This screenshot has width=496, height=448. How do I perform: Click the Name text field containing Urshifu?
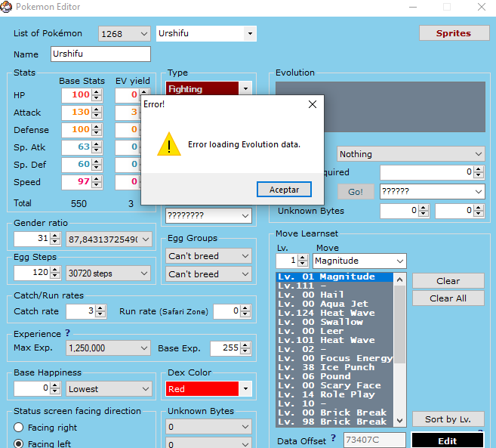click(x=100, y=54)
